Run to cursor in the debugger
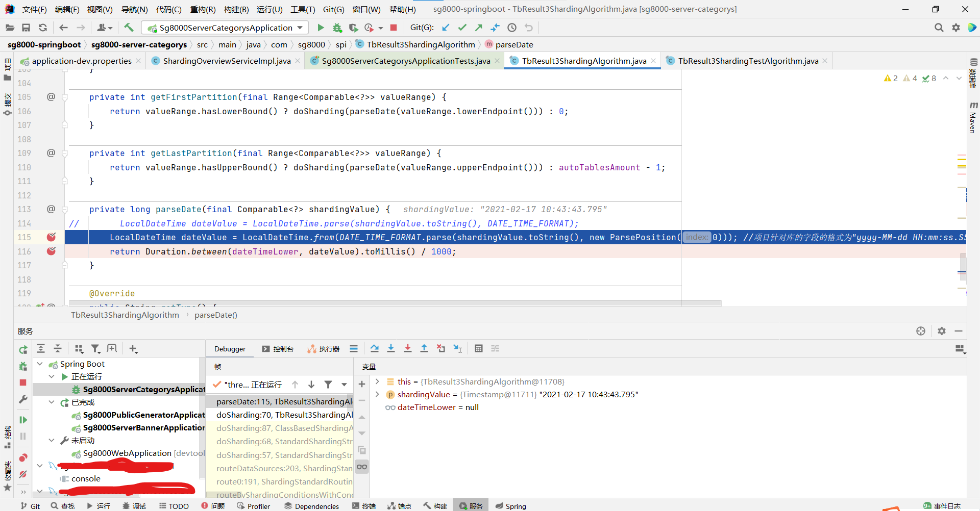 click(458, 348)
